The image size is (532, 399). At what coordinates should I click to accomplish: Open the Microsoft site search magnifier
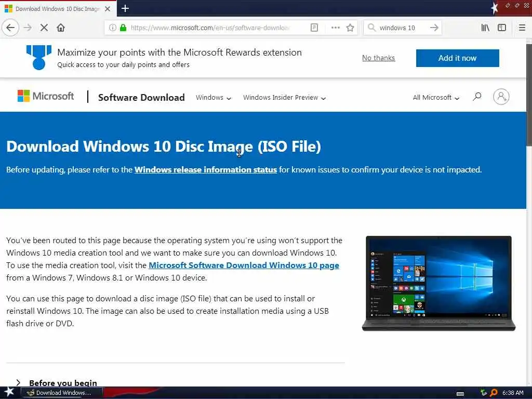click(477, 97)
